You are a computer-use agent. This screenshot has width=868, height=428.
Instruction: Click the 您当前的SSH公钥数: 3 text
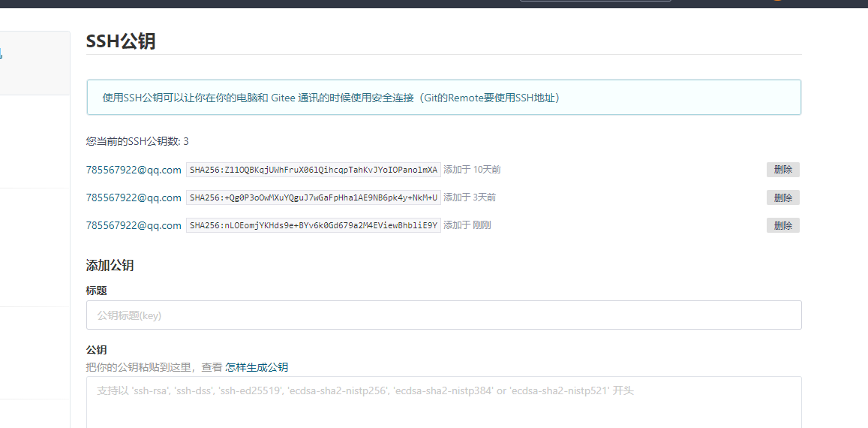click(137, 141)
